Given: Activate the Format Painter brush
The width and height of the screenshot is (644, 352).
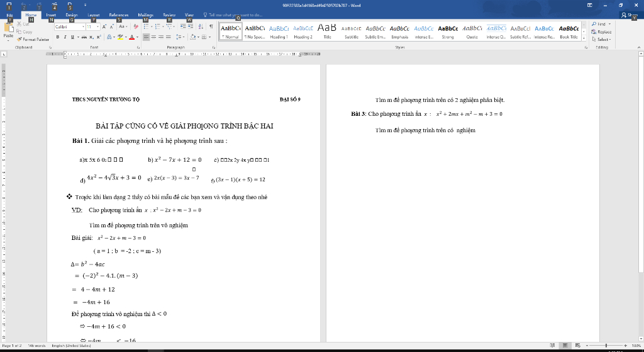Looking at the screenshot, I should click(x=33, y=40).
